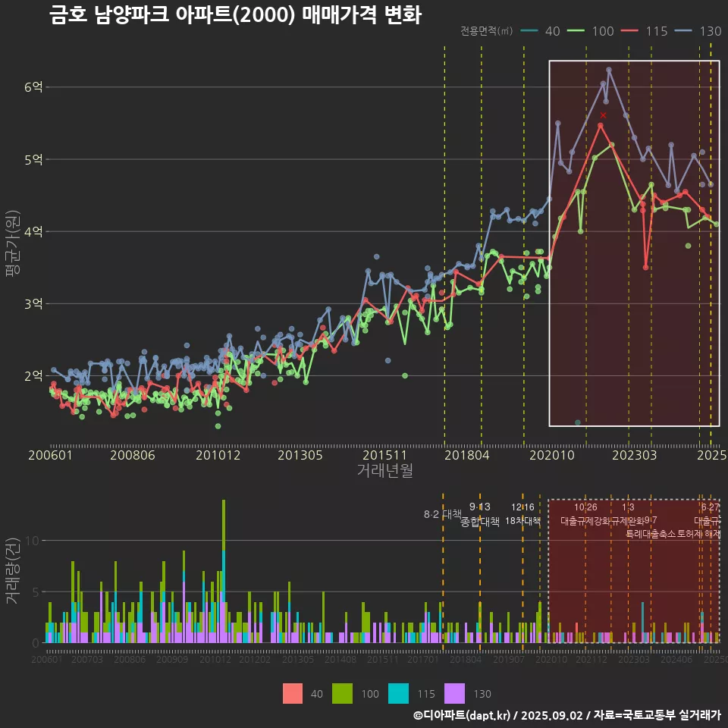Click the olive-green 100 swatch in bottom legend
728x728 pixels.
[342, 694]
